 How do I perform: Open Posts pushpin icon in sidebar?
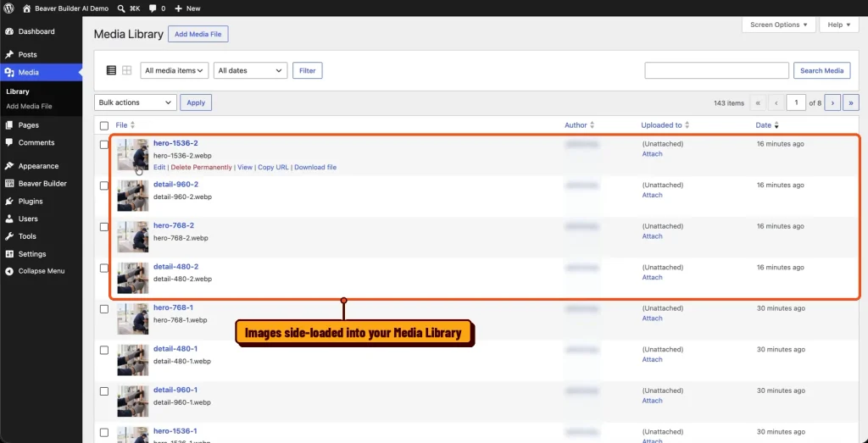point(9,55)
